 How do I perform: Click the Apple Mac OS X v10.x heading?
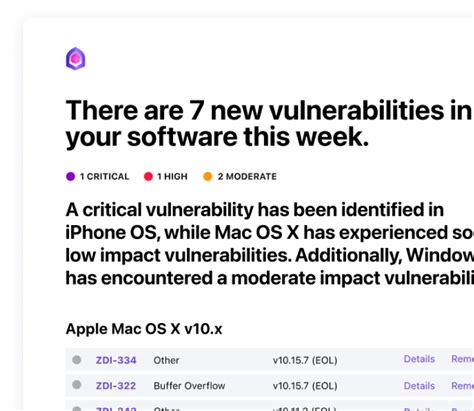tap(144, 329)
